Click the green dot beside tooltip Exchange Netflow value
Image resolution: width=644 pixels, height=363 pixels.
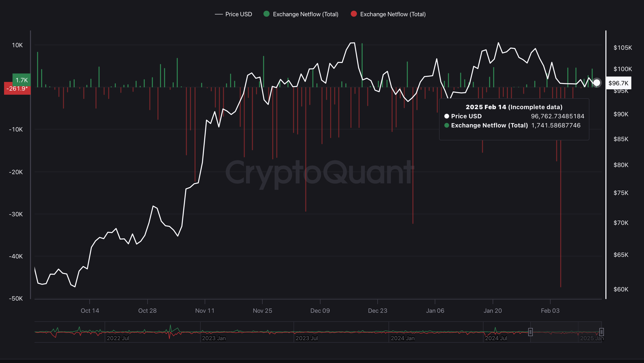click(x=447, y=125)
